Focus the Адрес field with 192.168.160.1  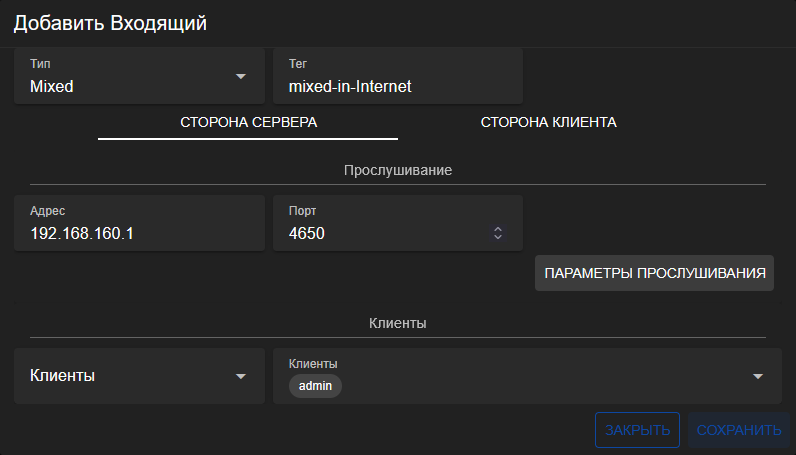pos(139,233)
